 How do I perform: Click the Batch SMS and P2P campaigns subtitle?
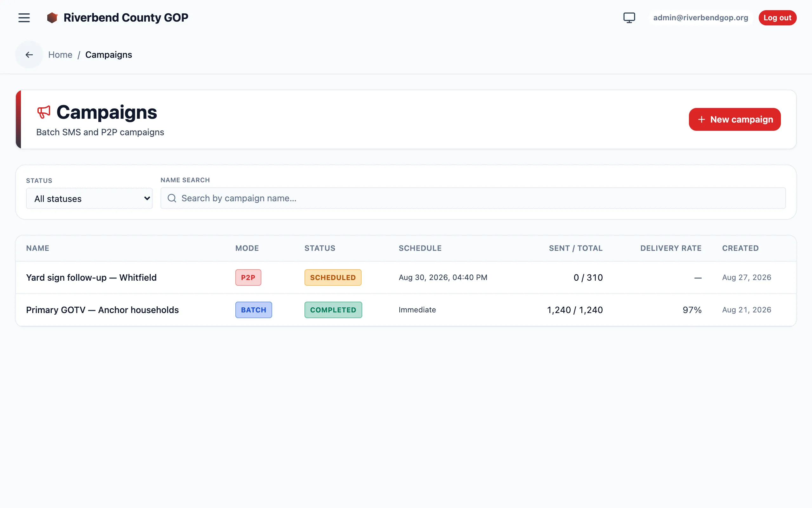tap(100, 132)
